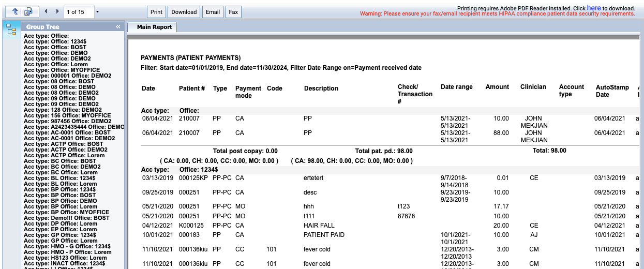Select 'Acc type: Office: MYOFFICE' tree item

pyautogui.click(x=62, y=70)
